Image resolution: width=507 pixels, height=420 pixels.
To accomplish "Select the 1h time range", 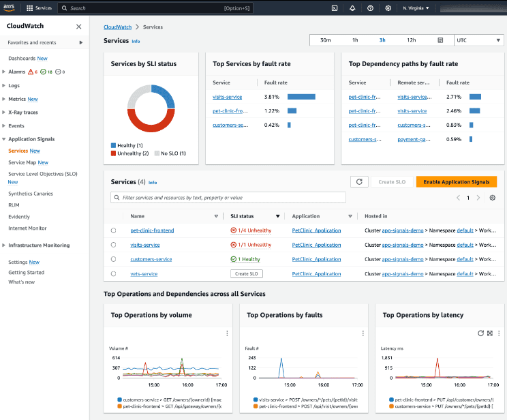I will (355, 40).
